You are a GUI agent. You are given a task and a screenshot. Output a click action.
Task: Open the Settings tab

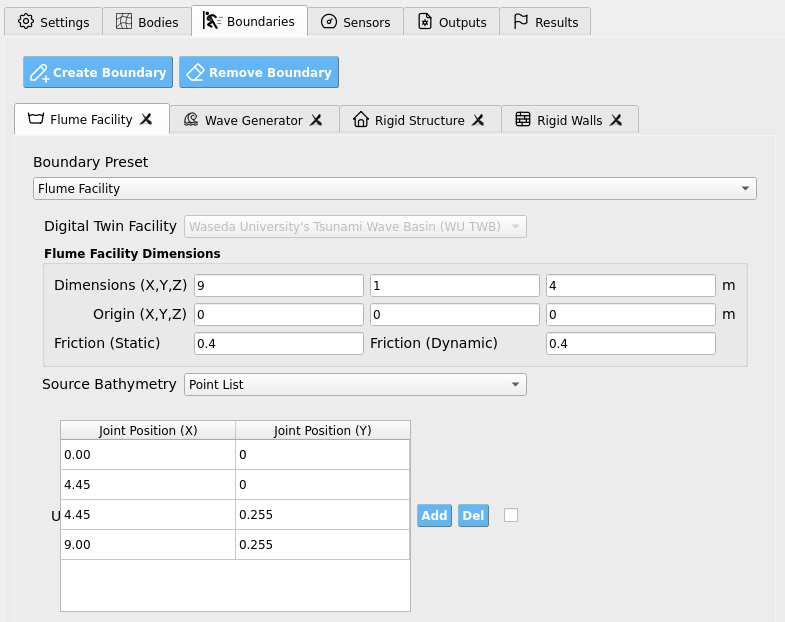click(54, 22)
